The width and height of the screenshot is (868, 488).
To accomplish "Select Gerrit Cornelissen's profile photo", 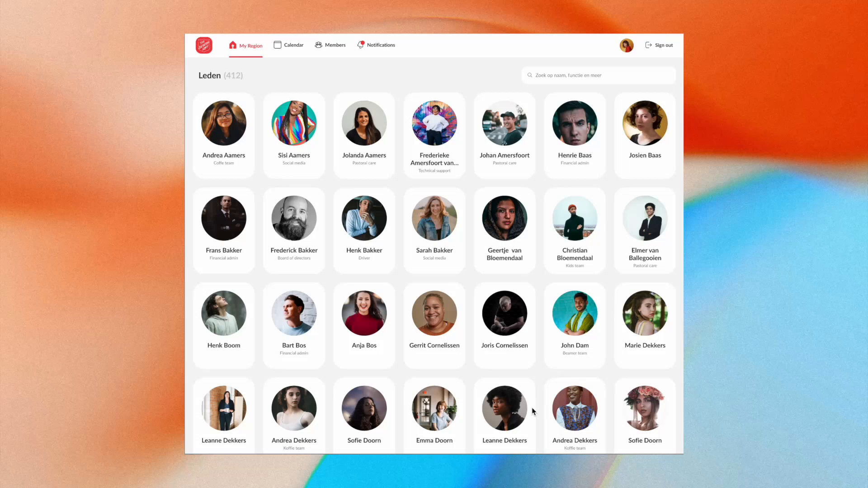I will tap(434, 313).
